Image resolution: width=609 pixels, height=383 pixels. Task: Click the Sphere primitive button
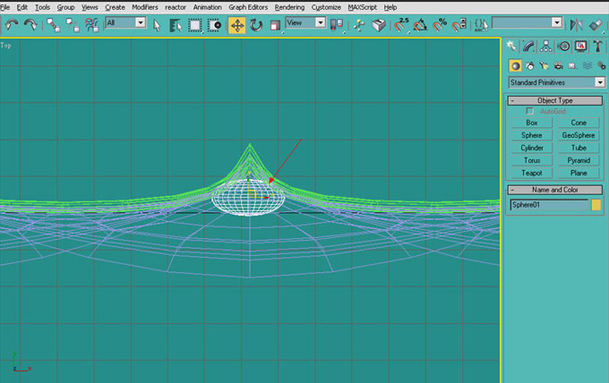click(x=532, y=135)
